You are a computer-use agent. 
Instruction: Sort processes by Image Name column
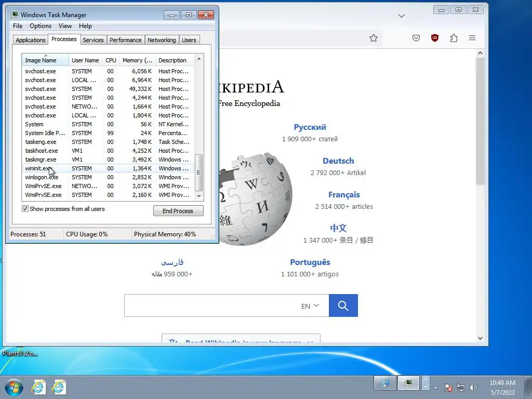point(46,60)
